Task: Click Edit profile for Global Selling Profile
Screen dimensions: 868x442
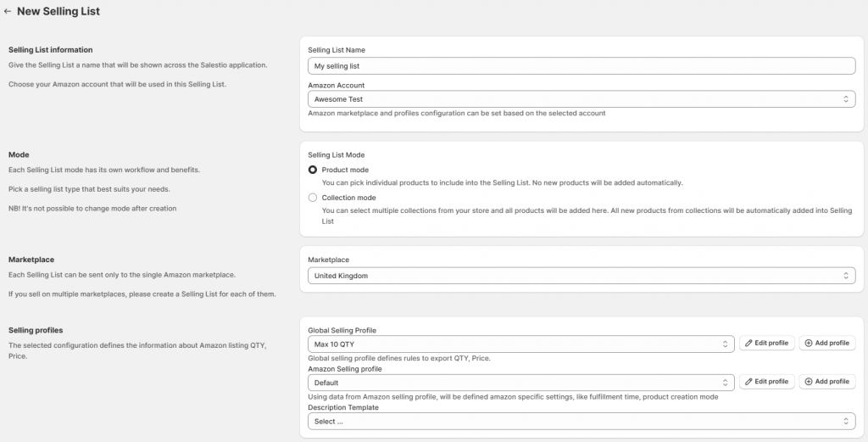Action: [766, 343]
